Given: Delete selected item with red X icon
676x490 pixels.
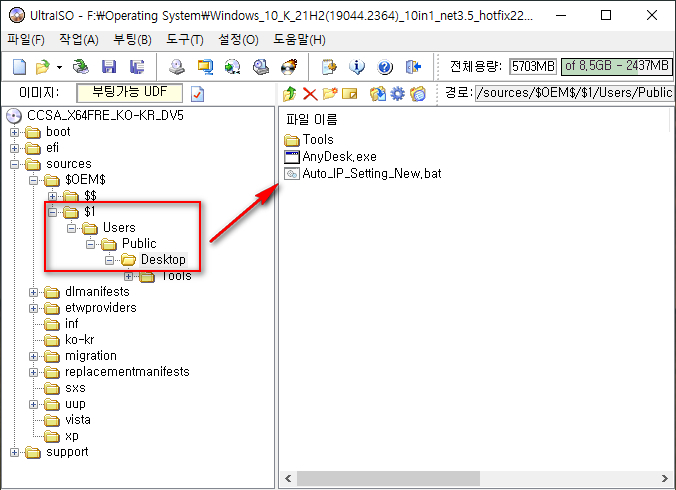Looking at the screenshot, I should (310, 94).
